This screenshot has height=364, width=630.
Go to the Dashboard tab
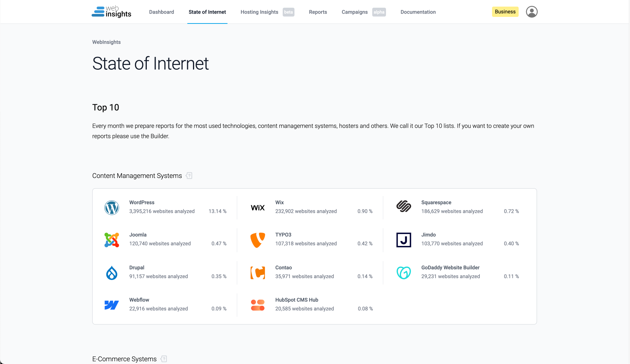click(161, 12)
